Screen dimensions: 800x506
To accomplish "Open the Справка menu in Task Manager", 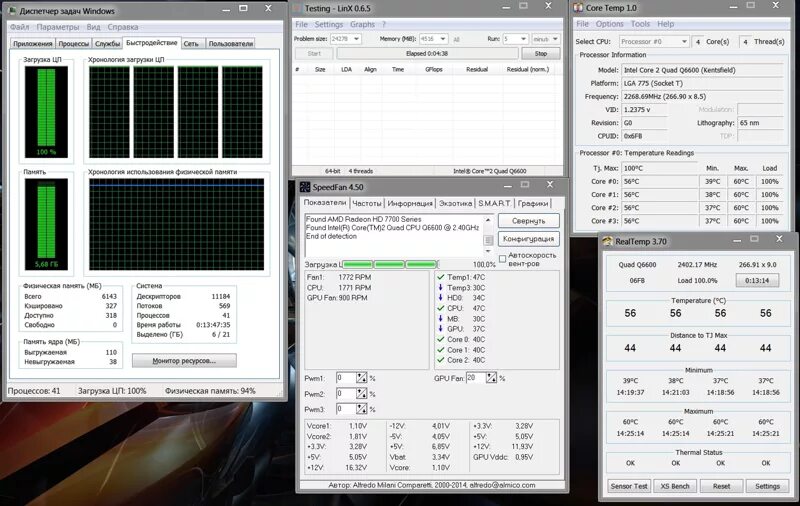I will tap(122, 27).
